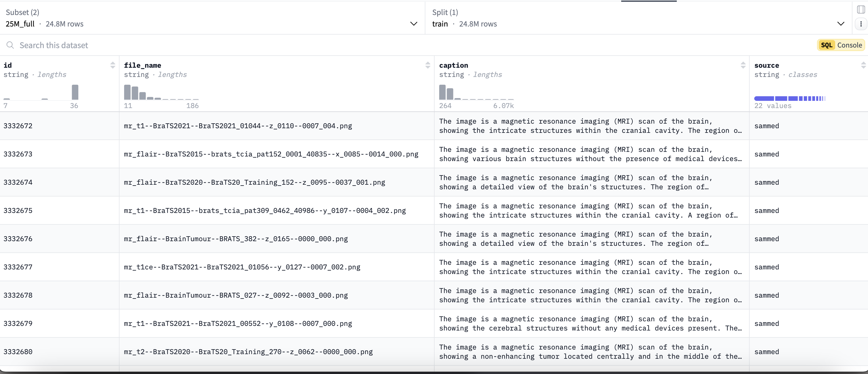Click the '22 values' source label
Image resolution: width=868 pixels, height=374 pixels.
click(x=773, y=105)
